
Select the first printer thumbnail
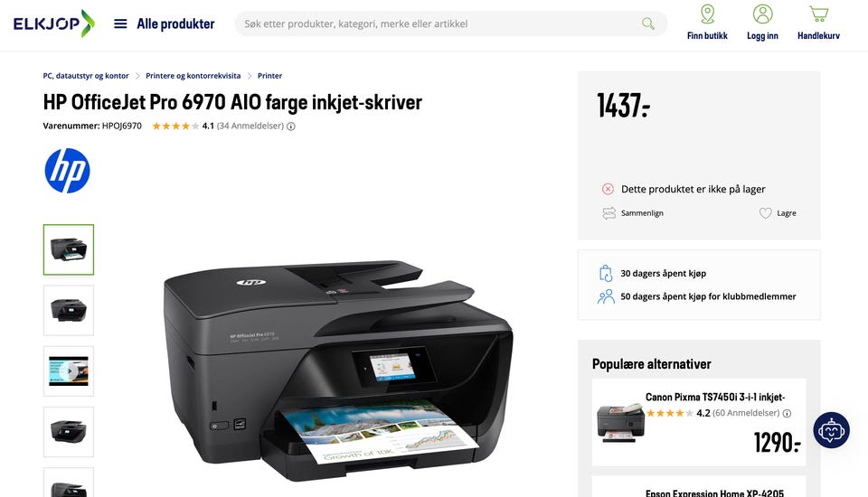point(69,249)
